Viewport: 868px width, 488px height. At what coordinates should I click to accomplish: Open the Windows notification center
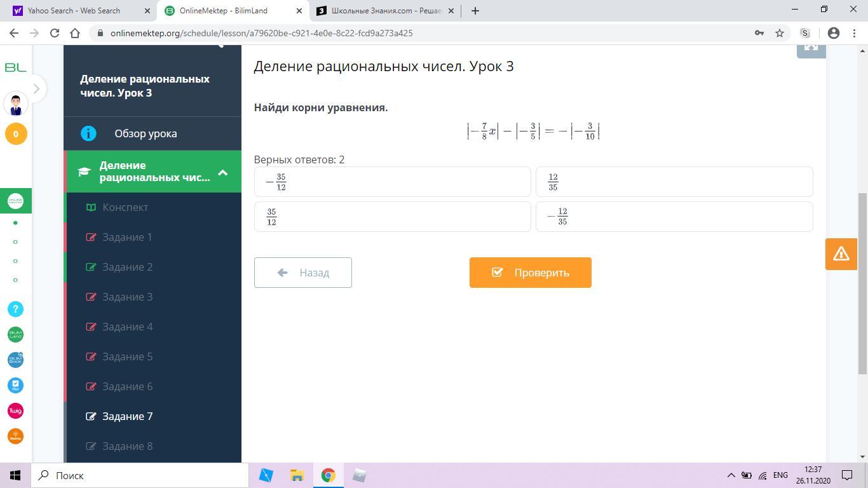point(847,475)
